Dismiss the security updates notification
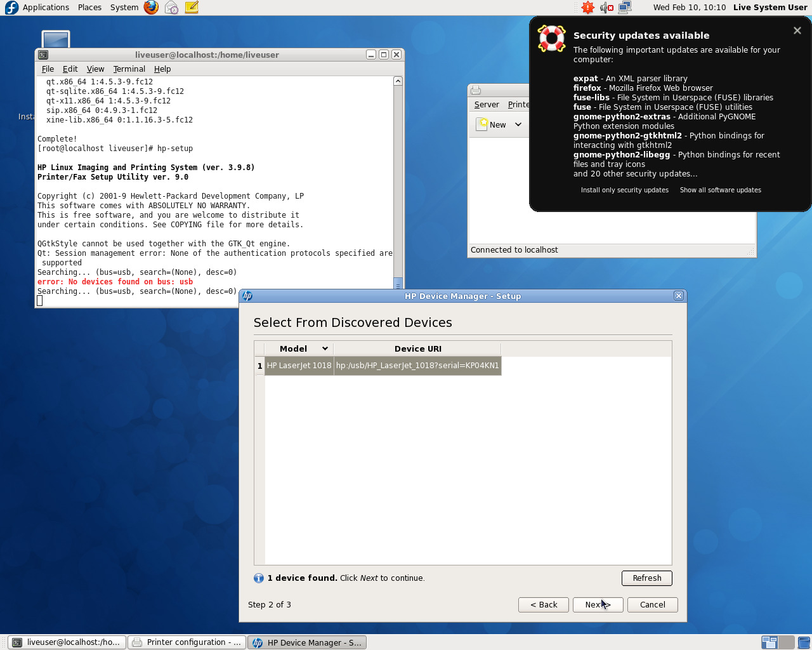 (x=797, y=30)
